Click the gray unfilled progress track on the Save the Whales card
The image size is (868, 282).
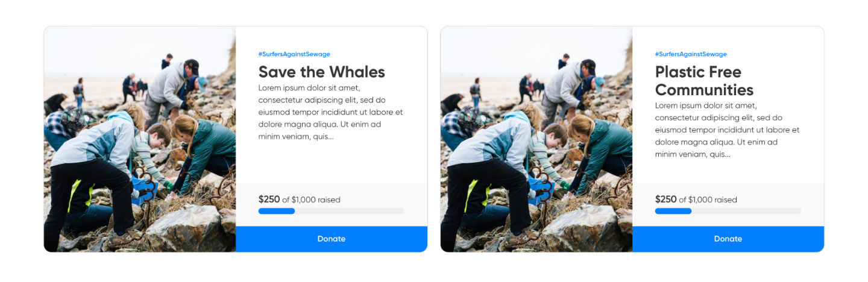coord(350,211)
